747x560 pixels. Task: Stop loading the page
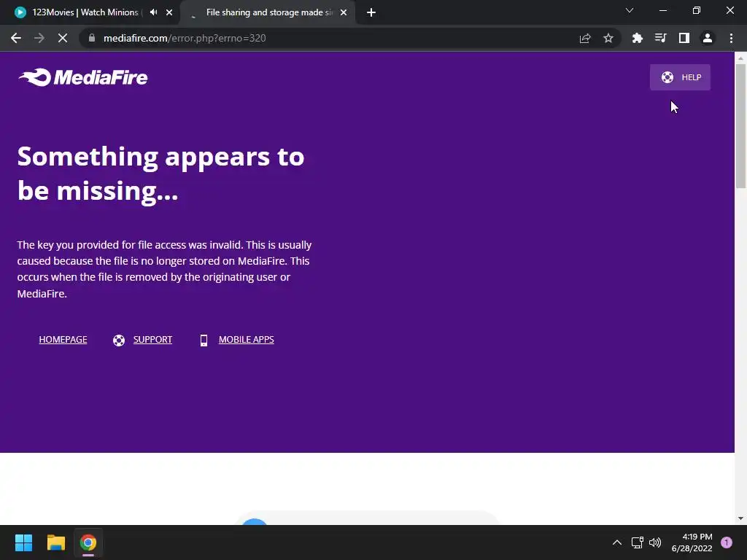pyautogui.click(x=63, y=38)
